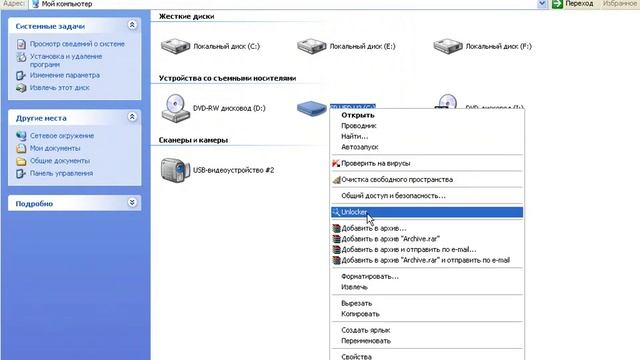Choose 'Открыть' from the context menu

pyautogui.click(x=427, y=115)
